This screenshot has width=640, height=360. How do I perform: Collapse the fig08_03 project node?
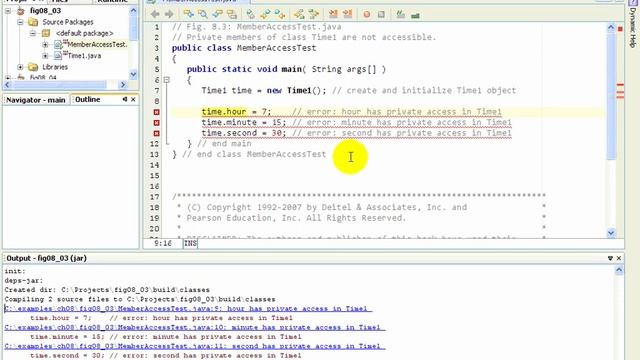(8, 11)
